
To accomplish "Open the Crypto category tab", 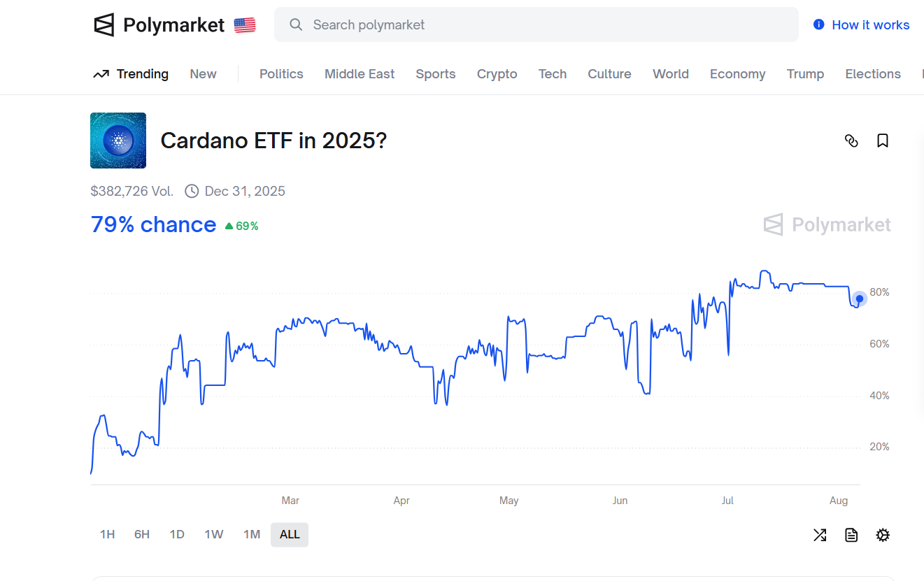I will coord(497,74).
